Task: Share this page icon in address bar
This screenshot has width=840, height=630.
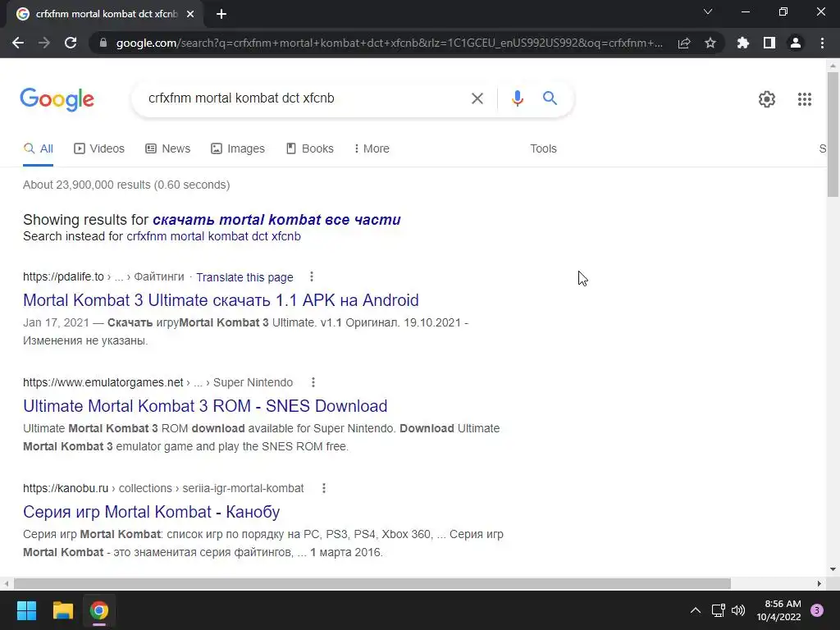Action: (684, 43)
